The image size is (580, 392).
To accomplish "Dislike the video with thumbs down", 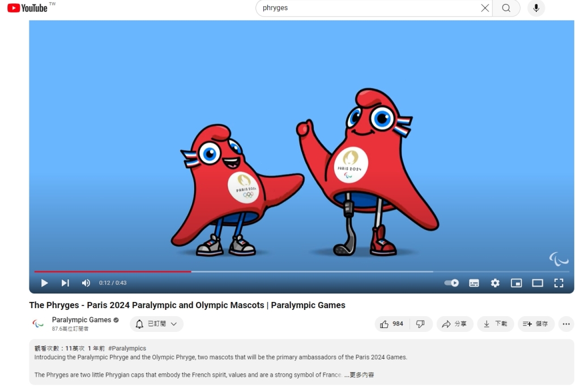I will [x=420, y=324].
